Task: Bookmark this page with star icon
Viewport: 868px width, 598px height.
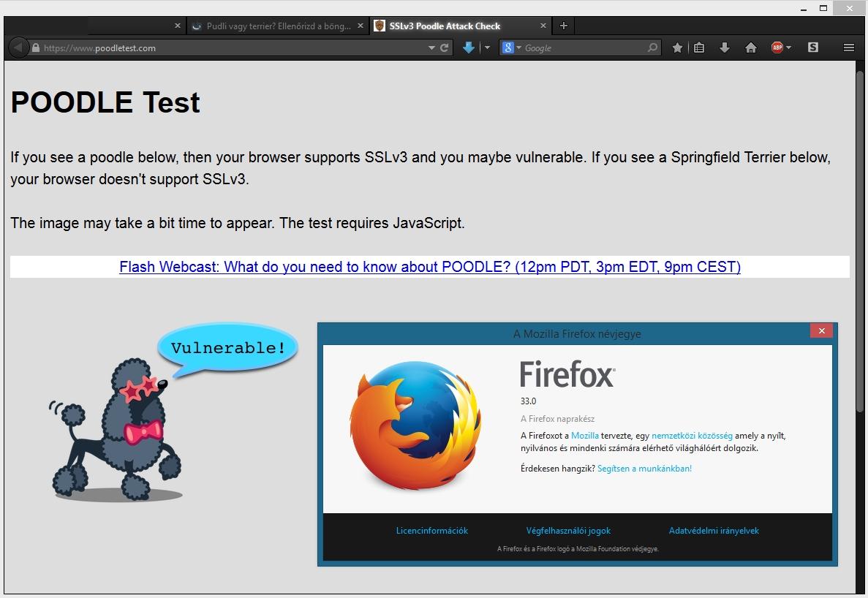Action: 677,48
